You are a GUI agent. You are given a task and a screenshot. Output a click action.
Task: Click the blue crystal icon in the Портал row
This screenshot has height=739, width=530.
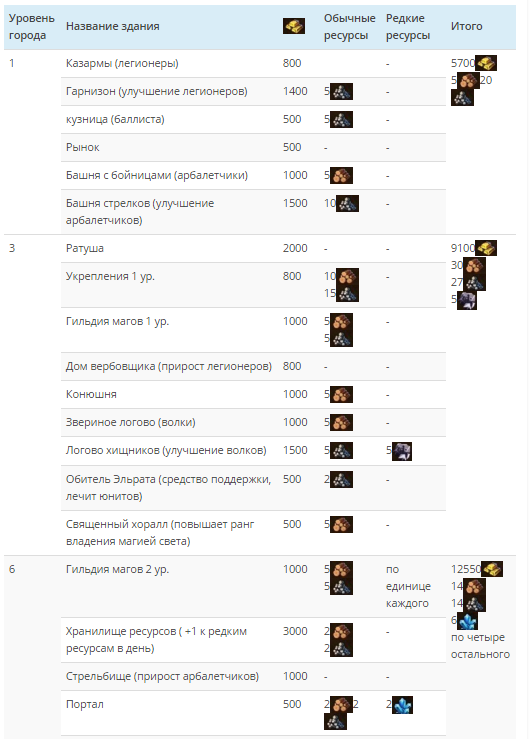[x=402, y=705]
